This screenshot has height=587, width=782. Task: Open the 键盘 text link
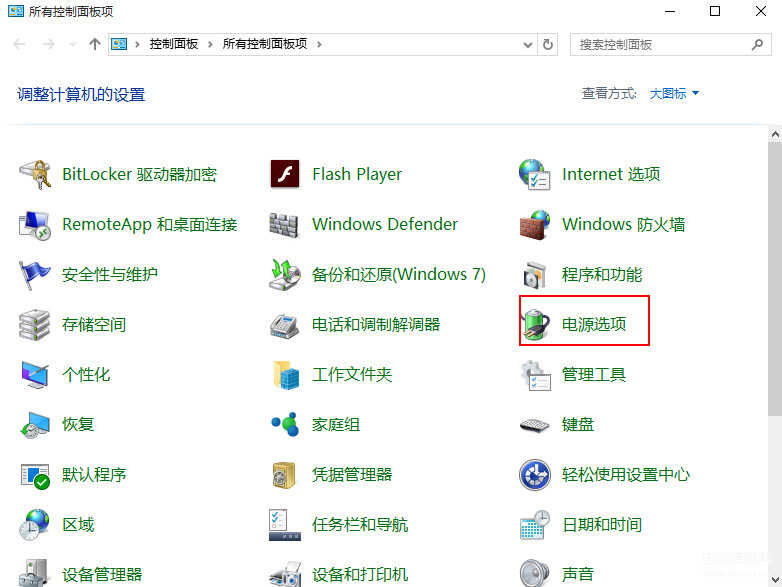coord(578,424)
